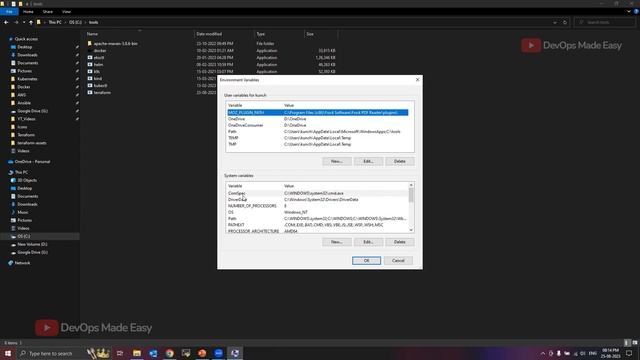
Task: Click Delete under User variables
Action: 400,161
